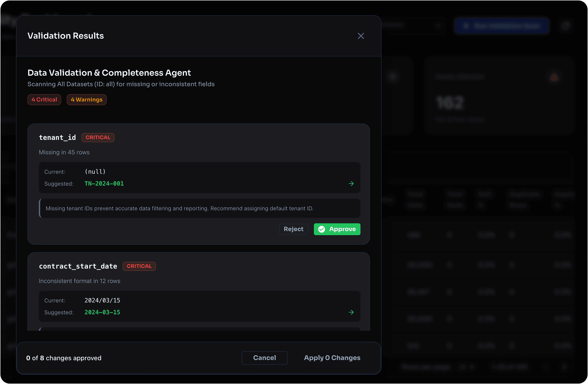This screenshot has height=384, width=588.
Task: Click the 0 of 8 changes approved counter
Action: point(64,358)
